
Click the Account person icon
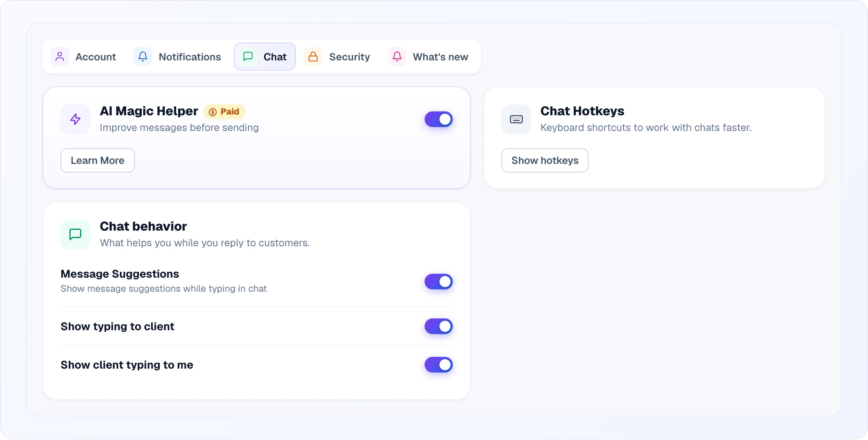pyautogui.click(x=60, y=56)
